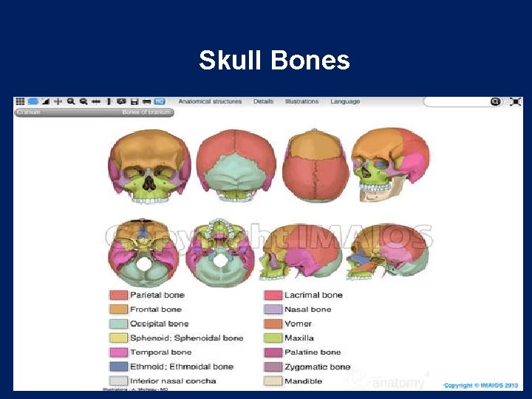Click the 'Ethmoid; Ethmoidal bone' legend text

point(182,366)
